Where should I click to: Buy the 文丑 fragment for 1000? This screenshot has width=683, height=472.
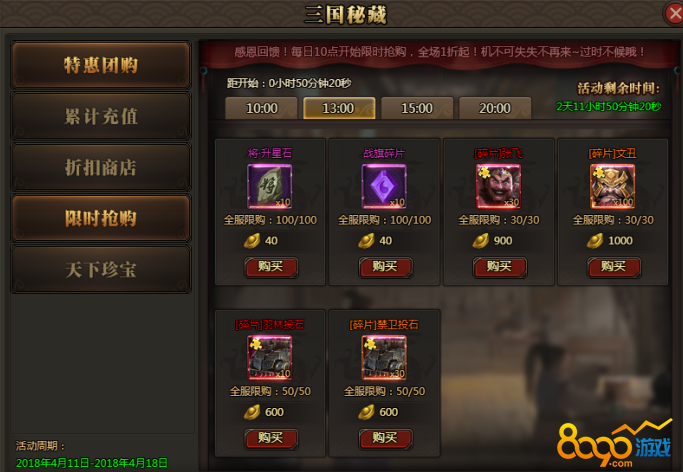[x=614, y=267]
